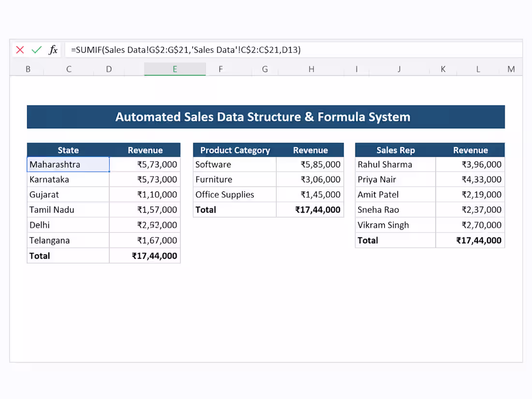Select Gujarat revenue ₹1,10,000 cell
532x399 pixels.
pyautogui.click(x=145, y=194)
